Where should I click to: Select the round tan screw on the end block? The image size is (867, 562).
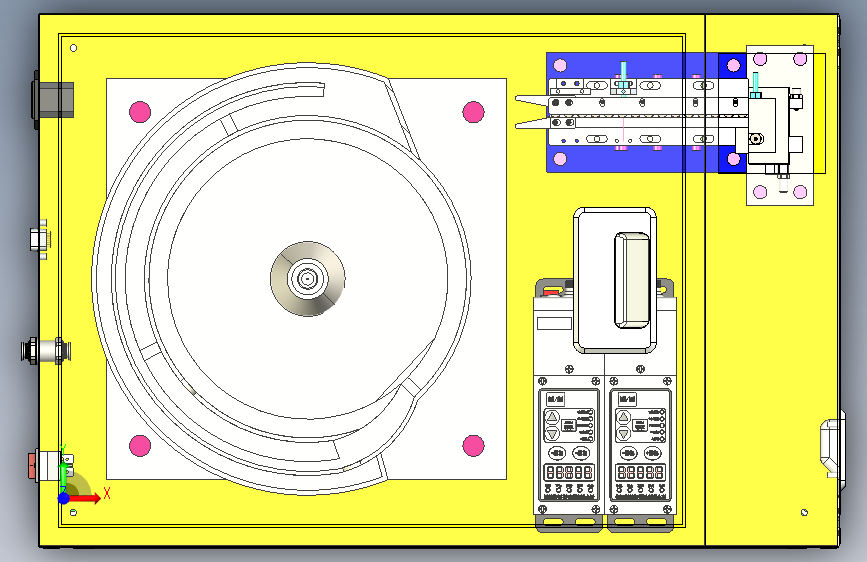click(756, 138)
